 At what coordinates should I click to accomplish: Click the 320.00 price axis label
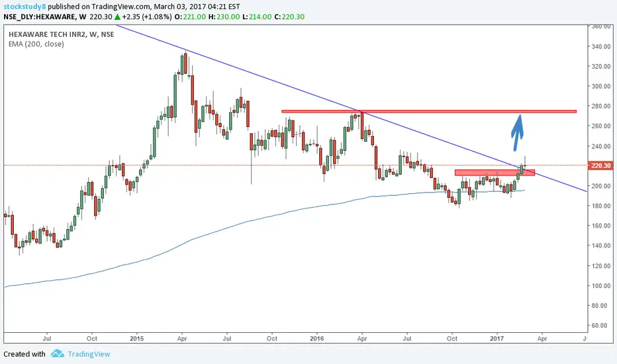tap(601, 66)
